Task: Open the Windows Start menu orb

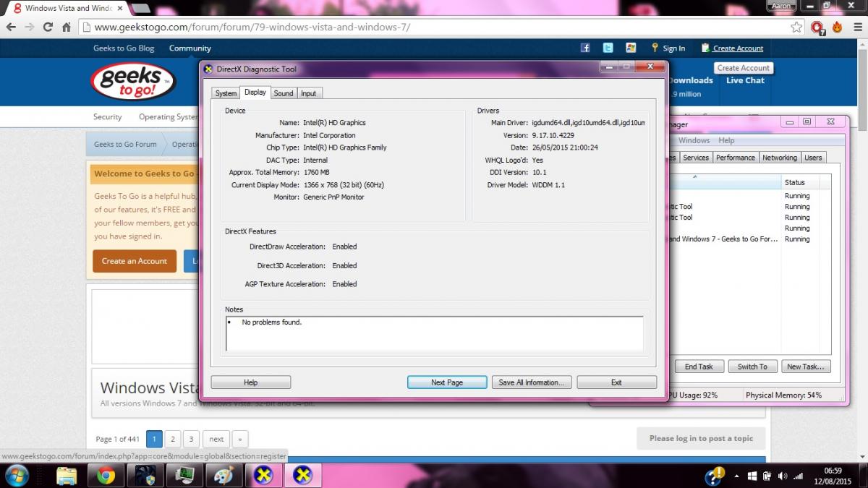Action: [17, 475]
